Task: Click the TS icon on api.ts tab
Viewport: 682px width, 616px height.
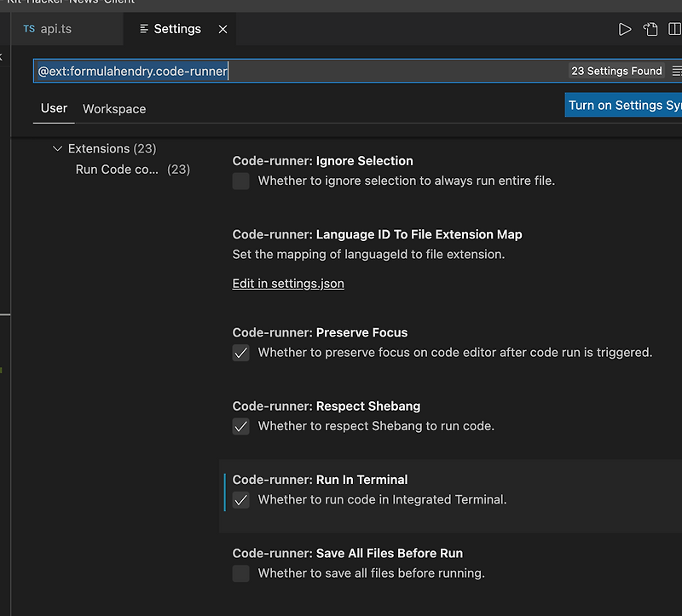Action: point(29,29)
